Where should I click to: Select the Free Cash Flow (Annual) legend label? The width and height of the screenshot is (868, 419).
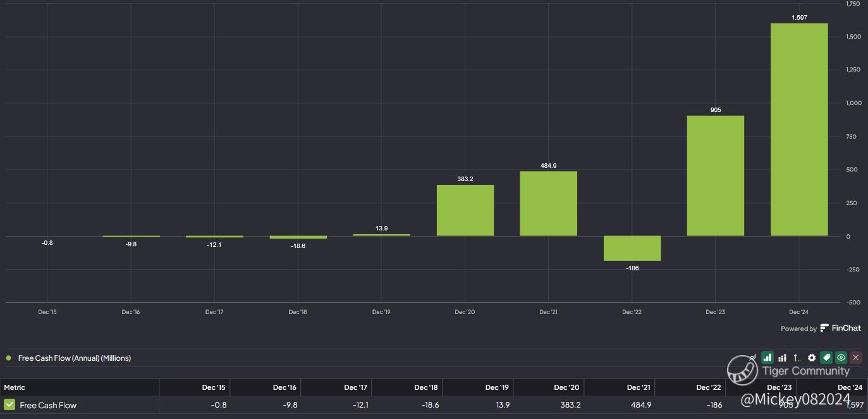point(75,358)
